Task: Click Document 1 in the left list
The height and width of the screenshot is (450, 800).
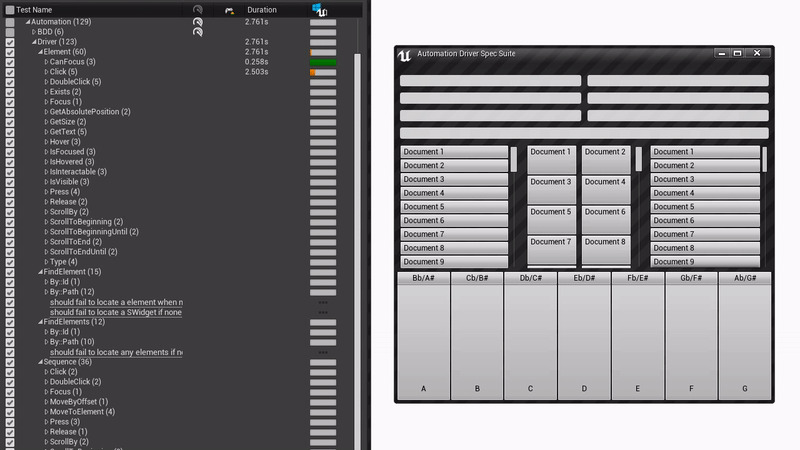Action: tap(454, 152)
